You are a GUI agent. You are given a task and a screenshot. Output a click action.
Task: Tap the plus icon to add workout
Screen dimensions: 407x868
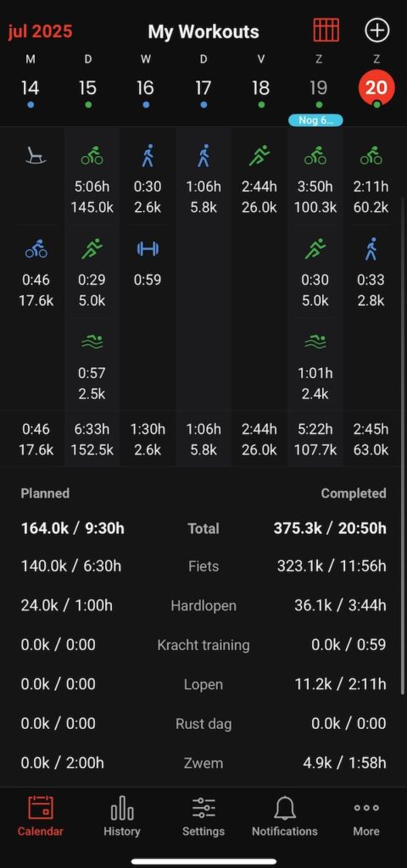377,30
